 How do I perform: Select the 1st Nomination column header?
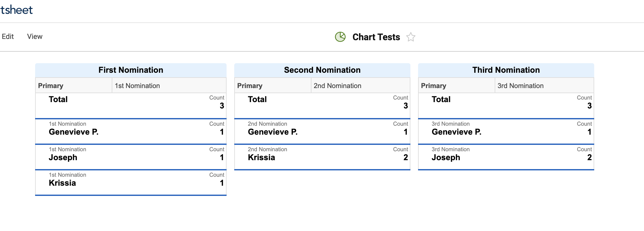pyautogui.click(x=137, y=86)
